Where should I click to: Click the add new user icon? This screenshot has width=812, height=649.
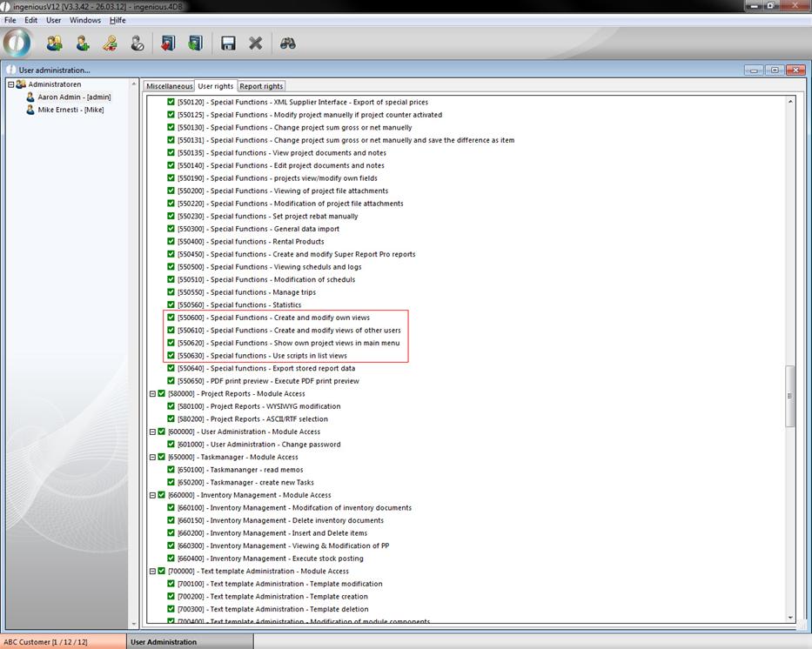tap(82, 43)
